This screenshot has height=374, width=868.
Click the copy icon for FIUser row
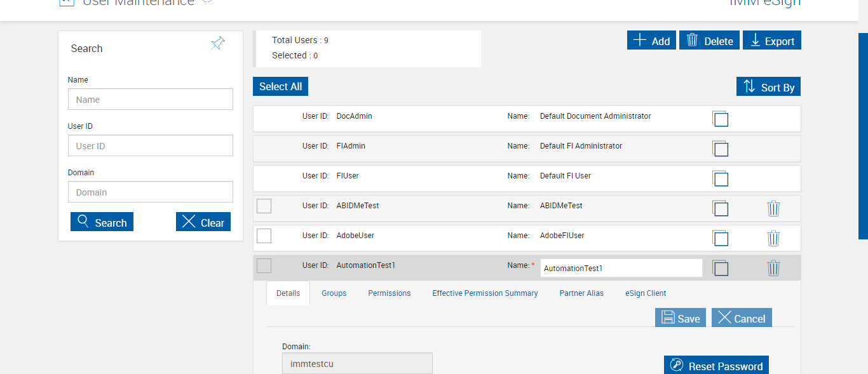(x=720, y=178)
